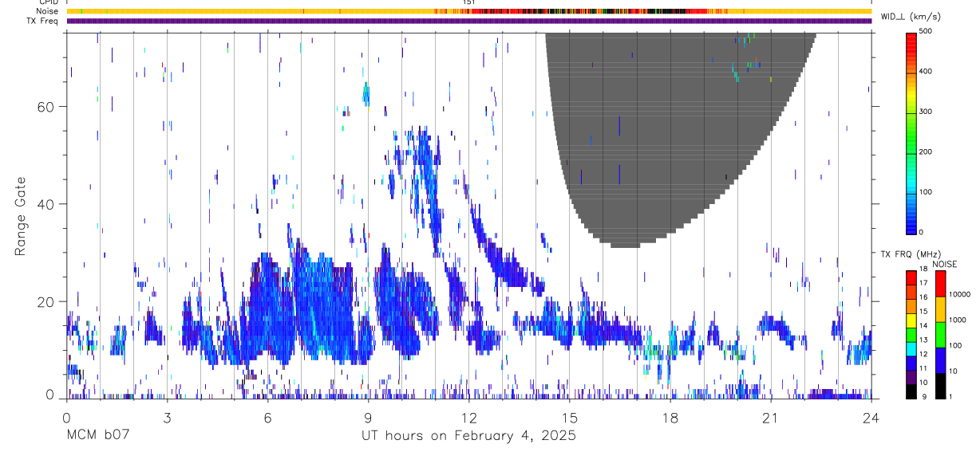Click the 18 label in TX FRQ legend
The image size is (980, 452).
point(923,269)
